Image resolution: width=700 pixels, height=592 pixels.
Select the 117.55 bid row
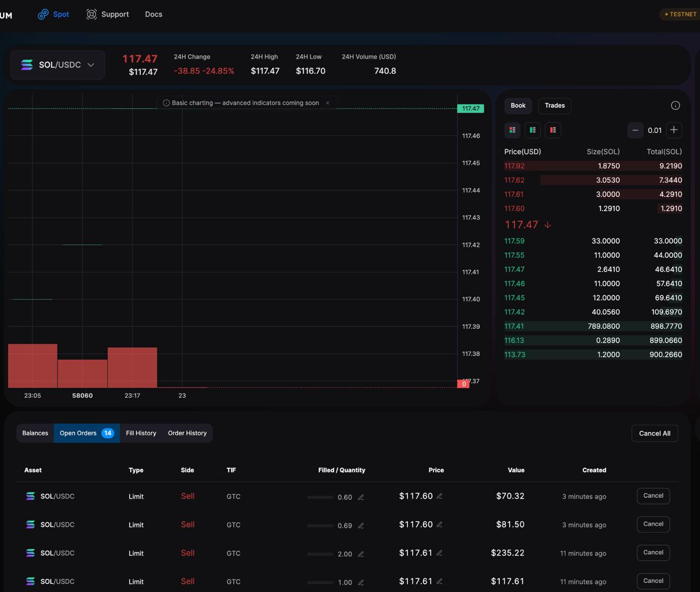coord(593,255)
